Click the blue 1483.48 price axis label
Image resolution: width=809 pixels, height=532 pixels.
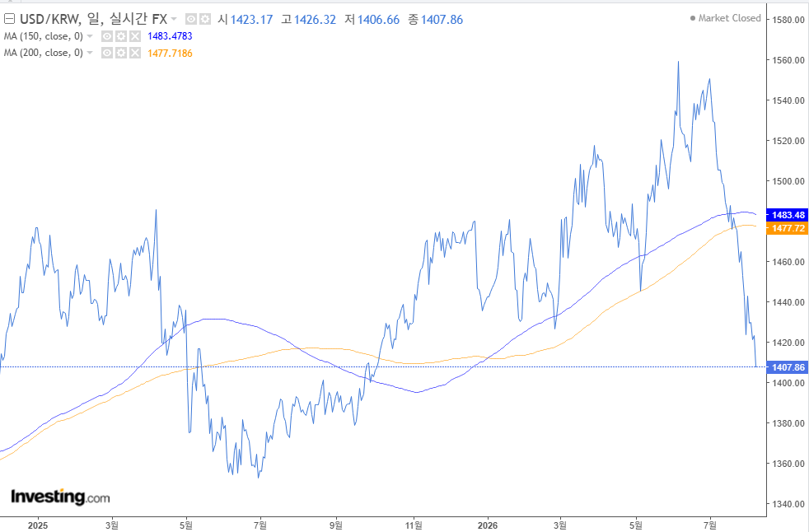(788, 215)
